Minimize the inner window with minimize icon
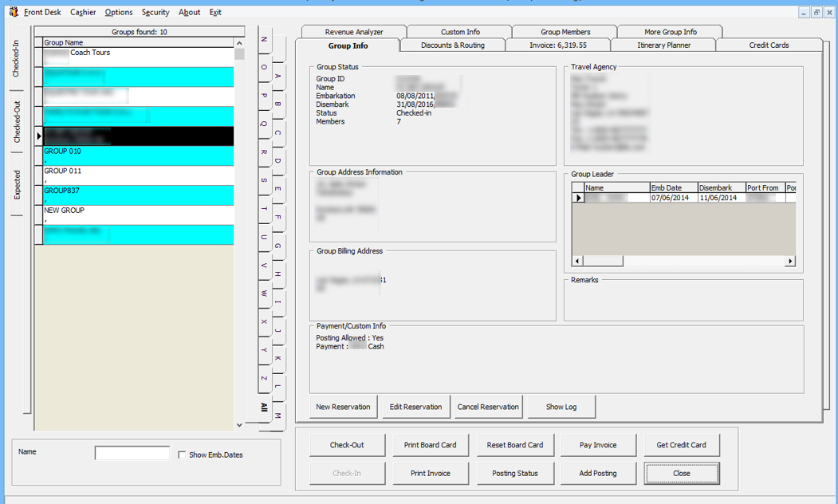The image size is (838, 504). tap(805, 12)
